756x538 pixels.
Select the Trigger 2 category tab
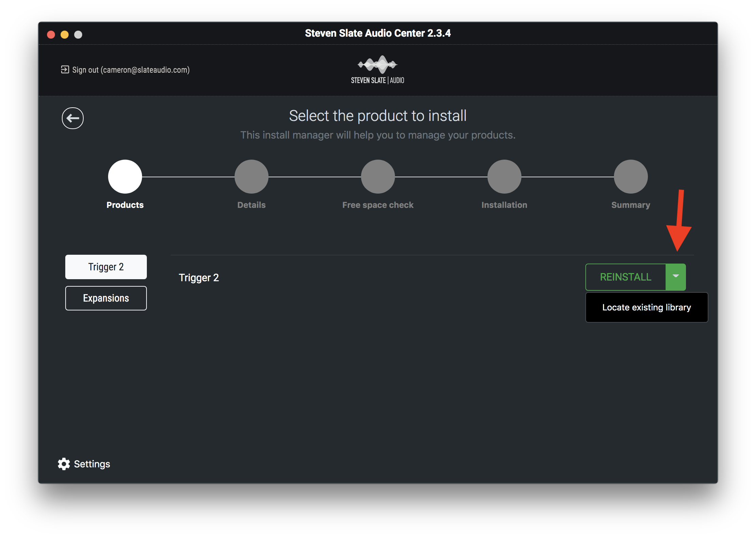106,267
